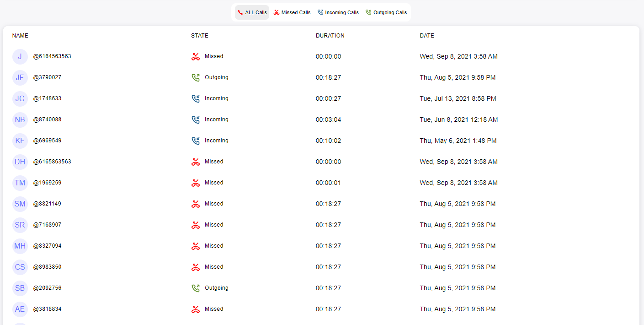Switch to the Missed Calls tab
Screen dimensions: 644x325
click(292, 12)
